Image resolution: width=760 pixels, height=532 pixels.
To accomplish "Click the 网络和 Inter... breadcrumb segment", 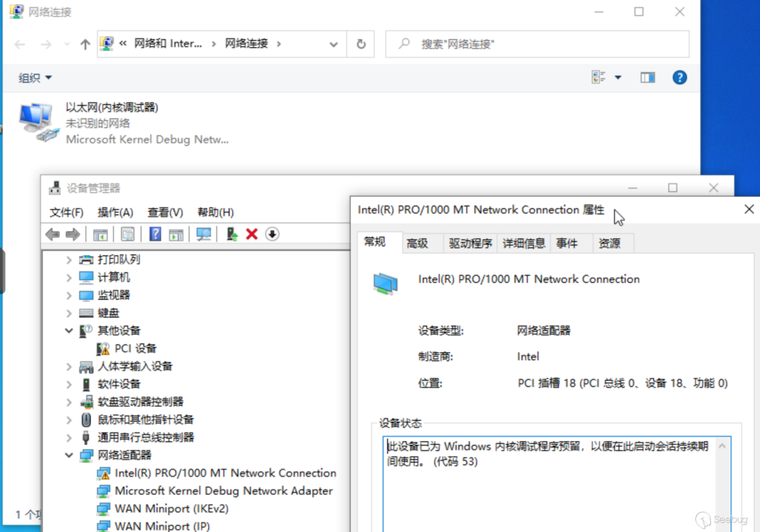I will pyautogui.click(x=167, y=44).
